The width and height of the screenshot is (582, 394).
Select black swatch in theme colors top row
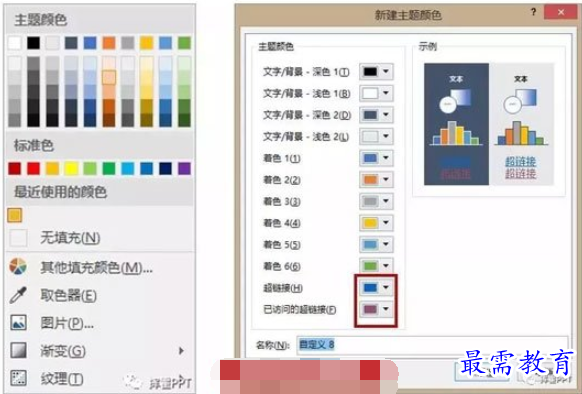(x=33, y=43)
